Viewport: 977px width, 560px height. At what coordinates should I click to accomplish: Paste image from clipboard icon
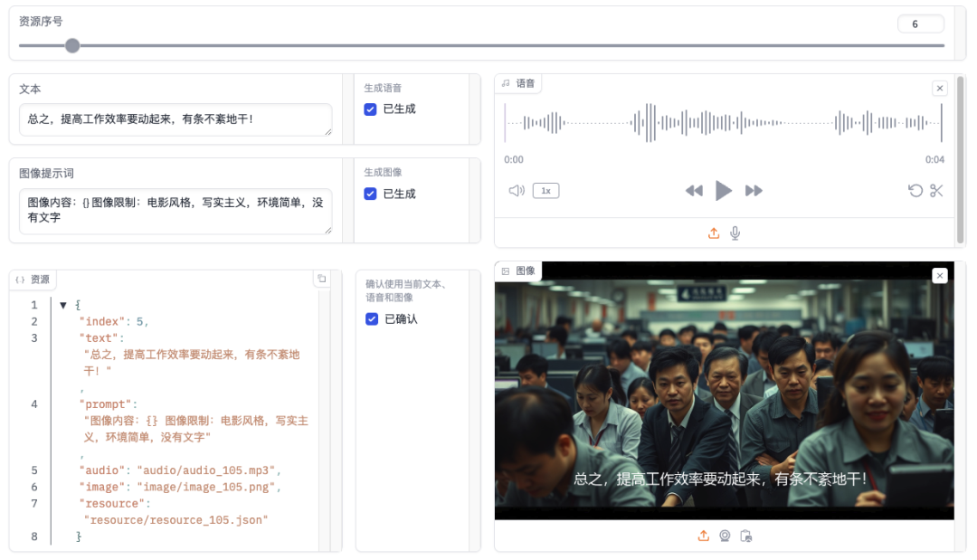tap(745, 536)
